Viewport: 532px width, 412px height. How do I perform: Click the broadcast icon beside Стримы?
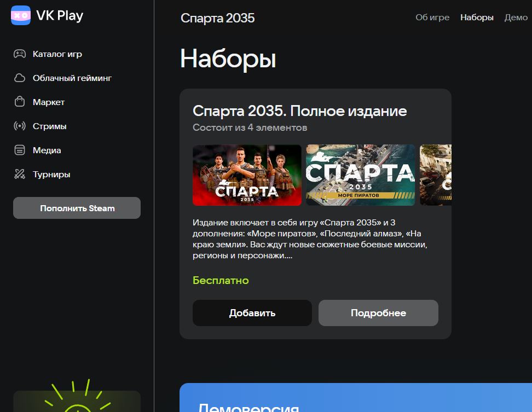pyautogui.click(x=20, y=126)
